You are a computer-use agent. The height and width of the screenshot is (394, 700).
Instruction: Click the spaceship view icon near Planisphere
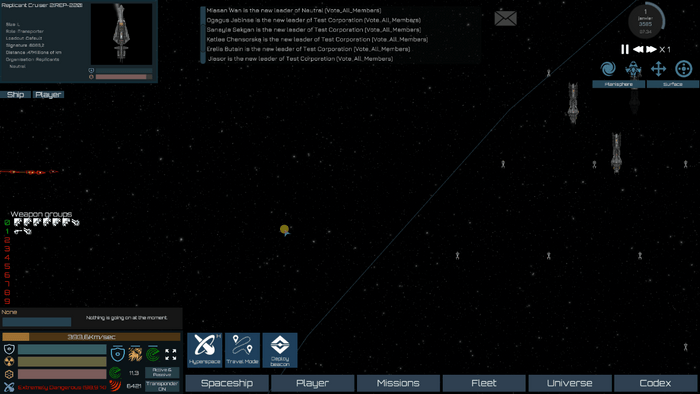pyautogui.click(x=633, y=69)
